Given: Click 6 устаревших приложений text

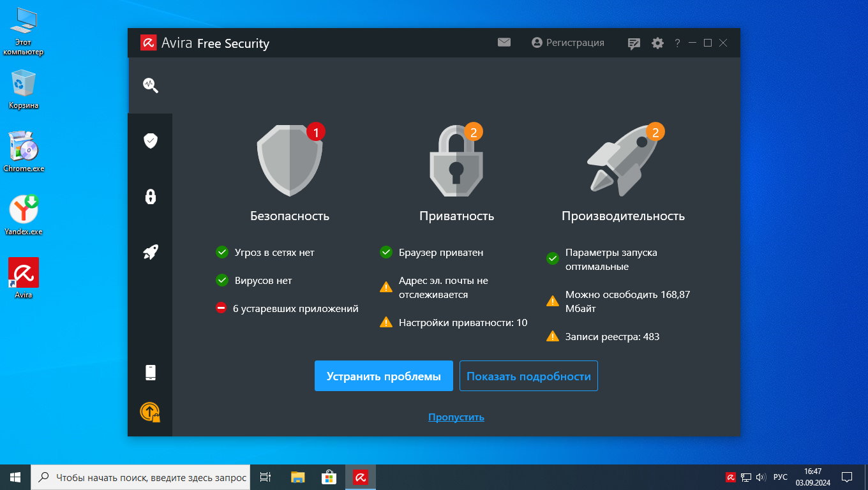Looking at the screenshot, I should (x=296, y=308).
